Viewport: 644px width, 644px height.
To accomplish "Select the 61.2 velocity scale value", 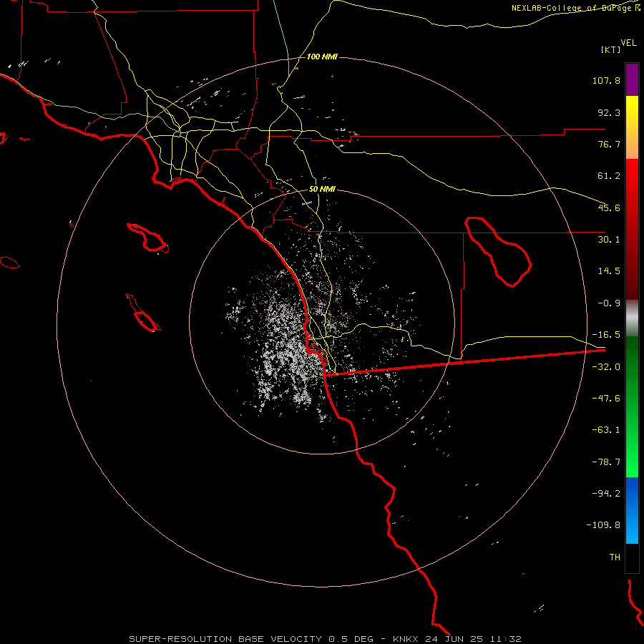I will point(609,176).
